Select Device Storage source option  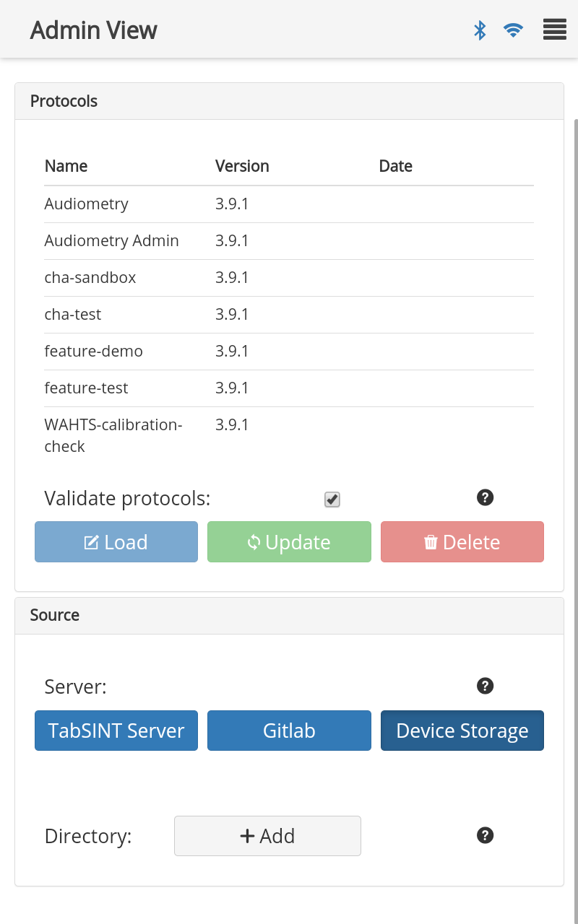tap(462, 731)
